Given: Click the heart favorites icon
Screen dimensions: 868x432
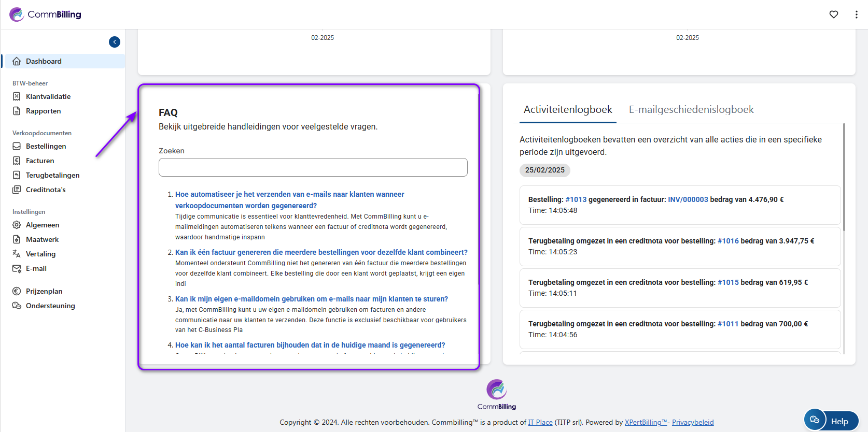Looking at the screenshot, I should coord(834,15).
